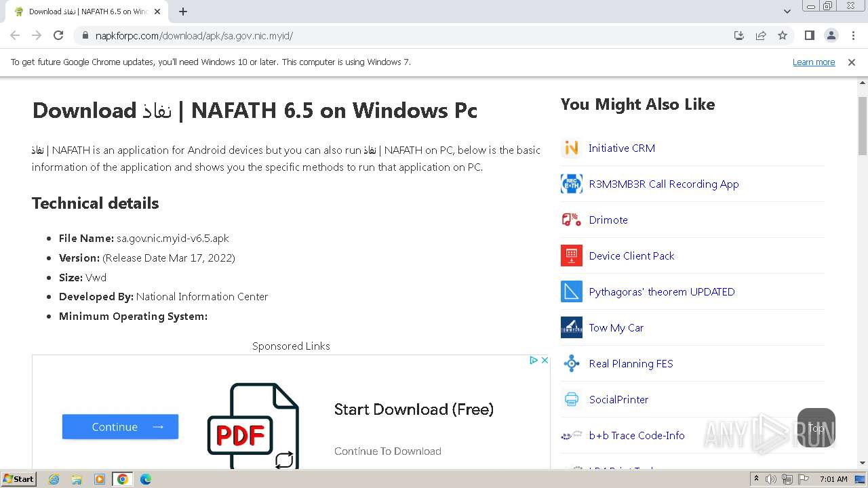The width and height of the screenshot is (868, 488).
Task: Open File Explorer from taskbar
Action: point(77,479)
